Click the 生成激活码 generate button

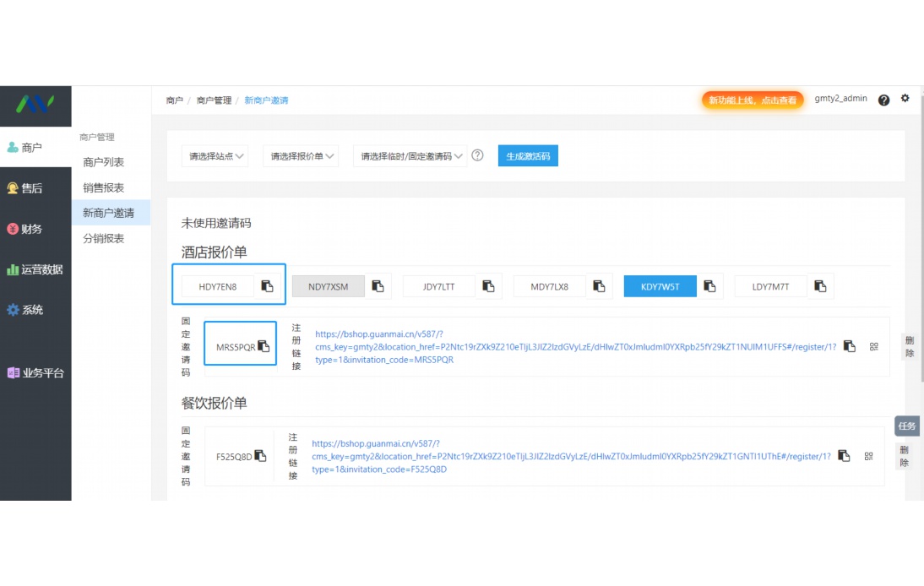(x=527, y=155)
